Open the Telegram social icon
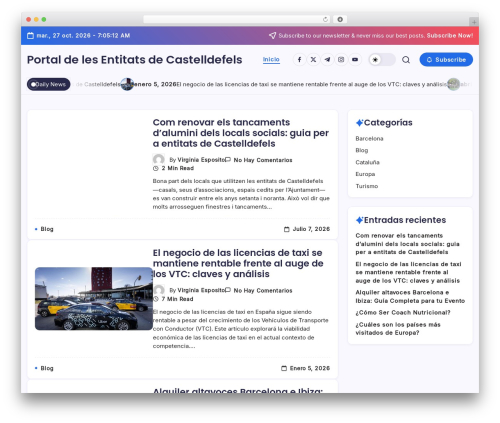Screen dimensions: 500x423 (327, 60)
